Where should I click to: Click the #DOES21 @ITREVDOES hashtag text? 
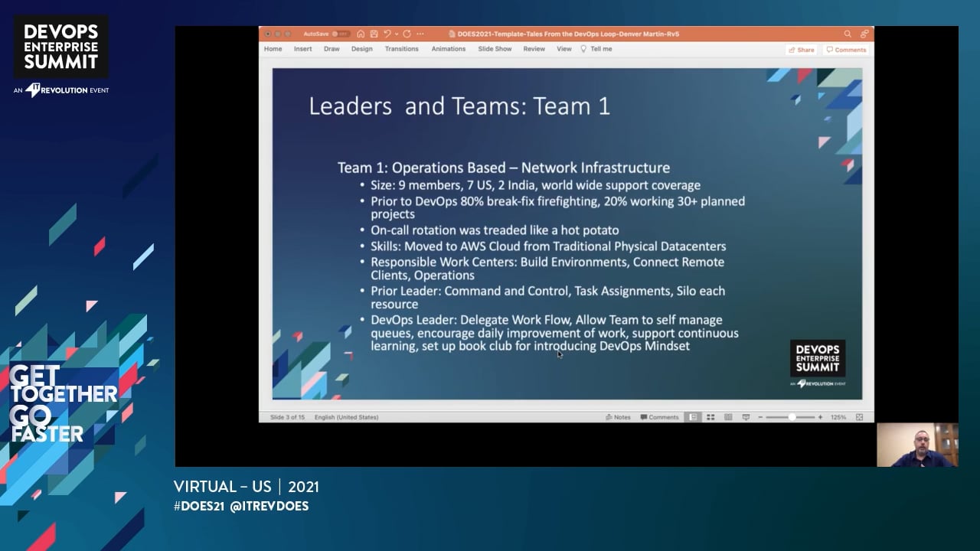pos(241,506)
